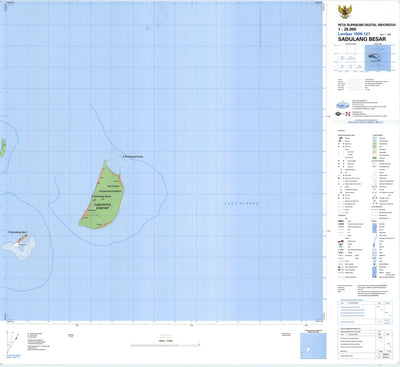Click the blue highlighted sheet in index diagram

coord(378,58)
